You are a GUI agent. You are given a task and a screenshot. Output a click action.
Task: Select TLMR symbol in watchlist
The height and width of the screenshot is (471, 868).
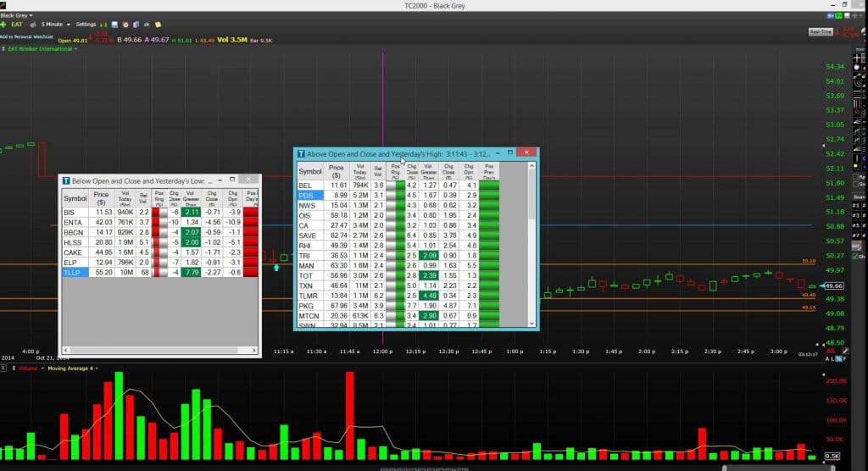click(x=309, y=296)
